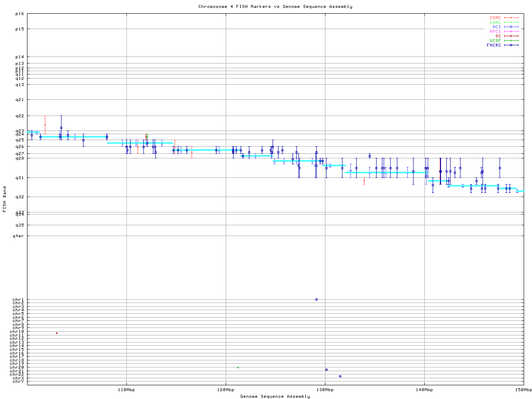
Task: Click the Genome Sequence Assembly axis title
Action: tap(275, 397)
